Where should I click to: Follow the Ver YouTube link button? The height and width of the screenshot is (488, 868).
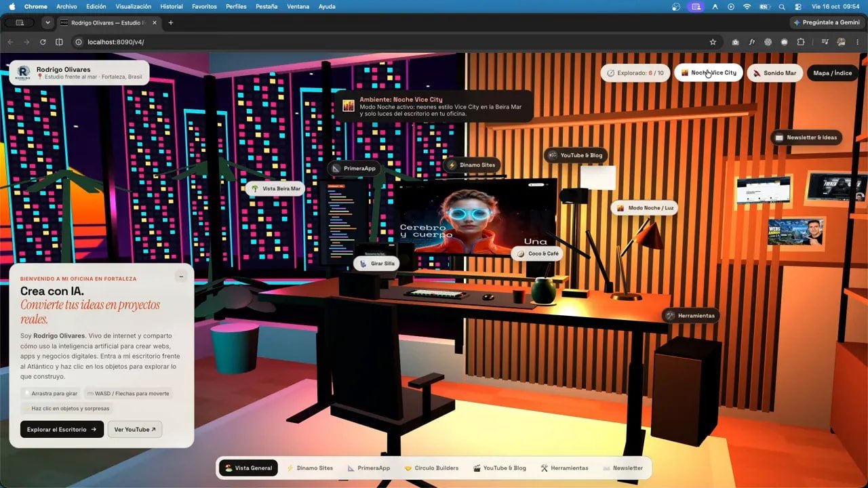point(135,429)
